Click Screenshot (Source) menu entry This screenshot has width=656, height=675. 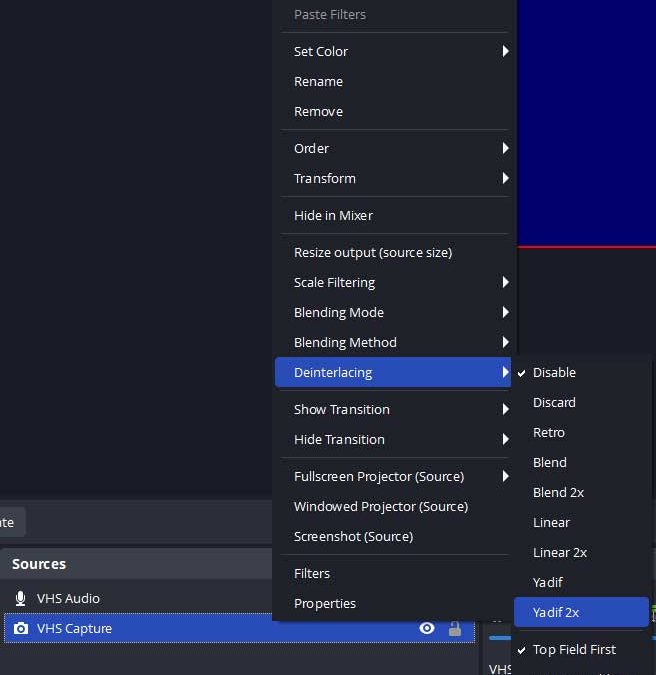pos(353,536)
